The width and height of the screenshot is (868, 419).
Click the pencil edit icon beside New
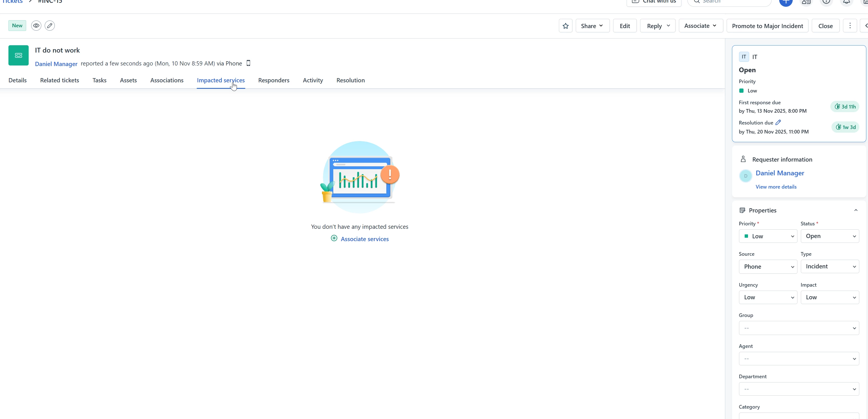coord(49,26)
